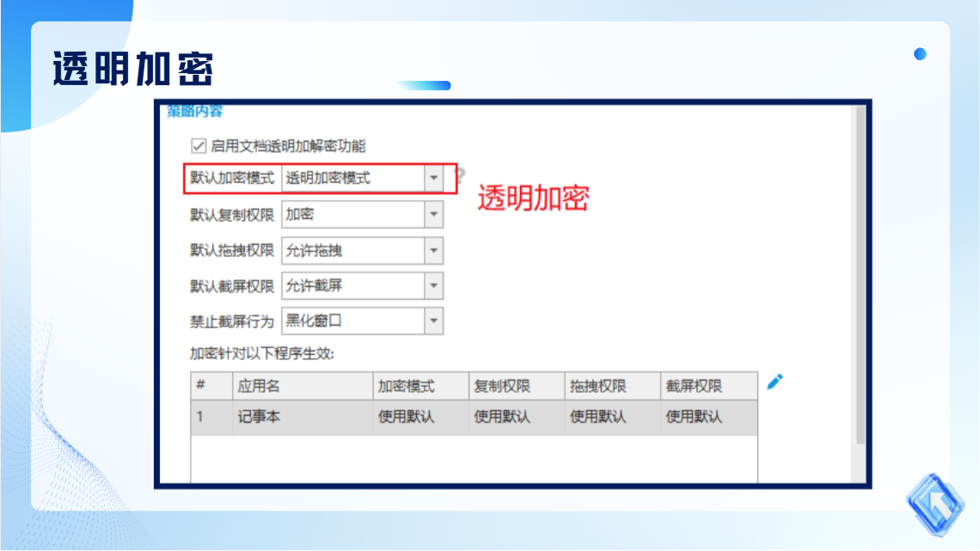
Task: Click the vertical scrollbar on the panel
Action: pos(861,275)
